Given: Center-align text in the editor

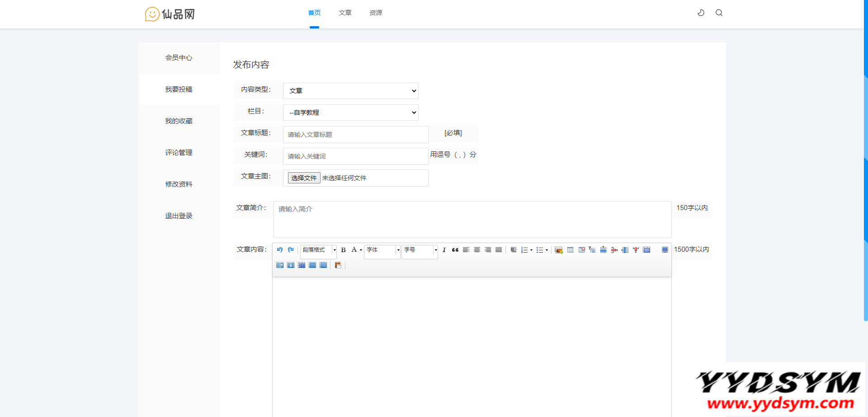Looking at the screenshot, I should pyautogui.click(x=477, y=250).
